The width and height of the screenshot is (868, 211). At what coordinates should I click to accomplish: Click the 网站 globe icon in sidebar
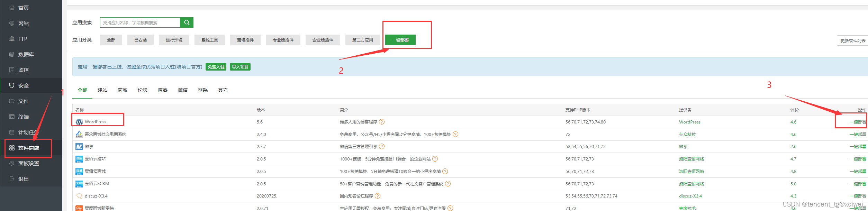click(x=12, y=23)
